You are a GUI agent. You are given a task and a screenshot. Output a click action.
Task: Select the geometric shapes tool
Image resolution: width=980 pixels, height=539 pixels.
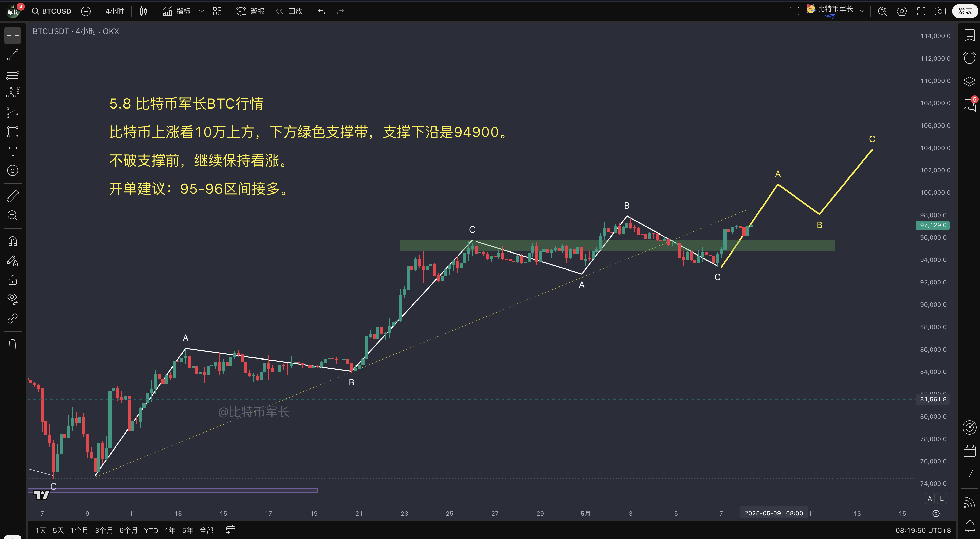click(x=13, y=132)
